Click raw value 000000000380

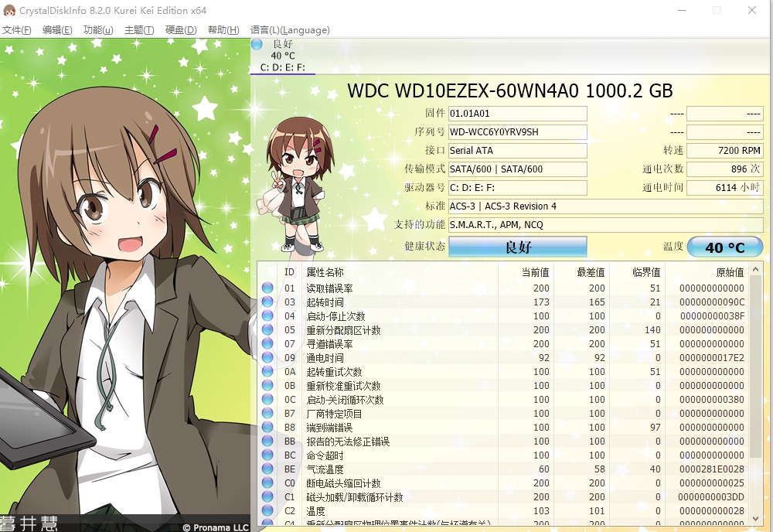click(712, 399)
